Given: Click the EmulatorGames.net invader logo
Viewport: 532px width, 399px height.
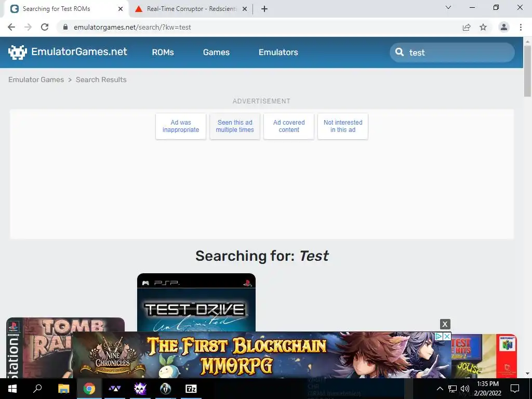Looking at the screenshot, I should [x=18, y=52].
